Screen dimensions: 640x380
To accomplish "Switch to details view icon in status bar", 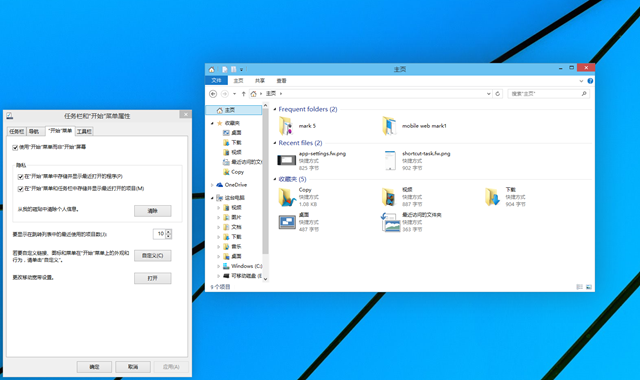I will coord(579,287).
